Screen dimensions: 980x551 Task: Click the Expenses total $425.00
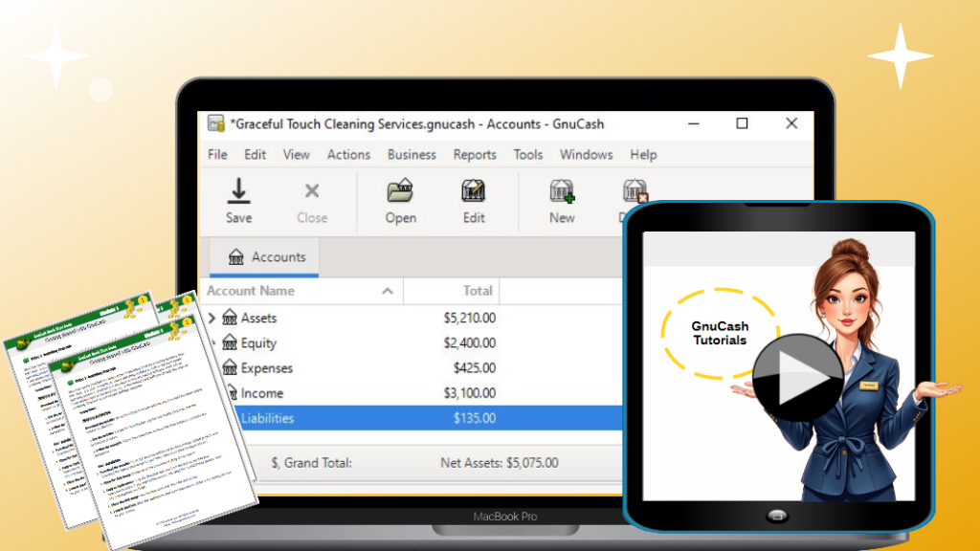coord(475,368)
